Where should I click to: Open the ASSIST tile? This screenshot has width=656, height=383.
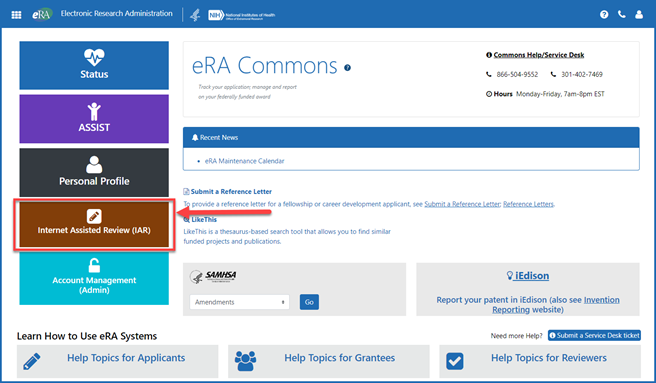tap(94, 119)
